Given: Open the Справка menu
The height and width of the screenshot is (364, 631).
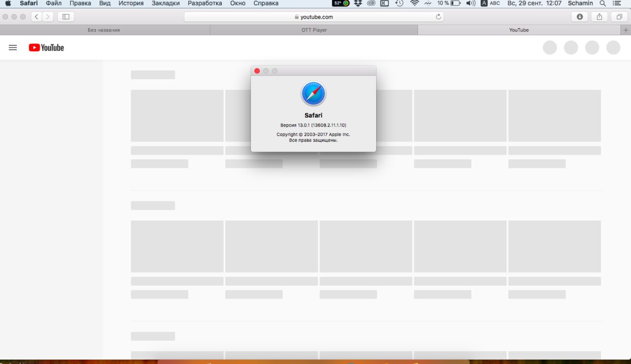Looking at the screenshot, I should click(x=266, y=3).
